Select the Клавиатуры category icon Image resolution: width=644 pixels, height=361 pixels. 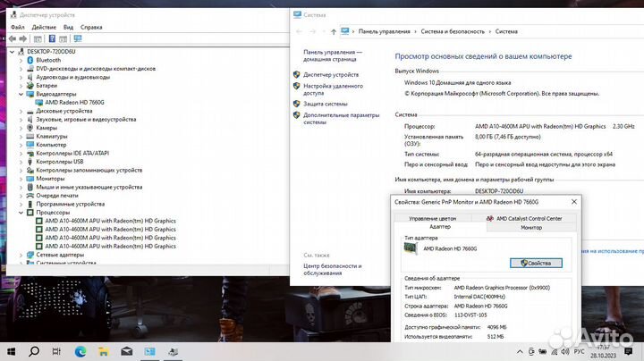(x=30, y=136)
